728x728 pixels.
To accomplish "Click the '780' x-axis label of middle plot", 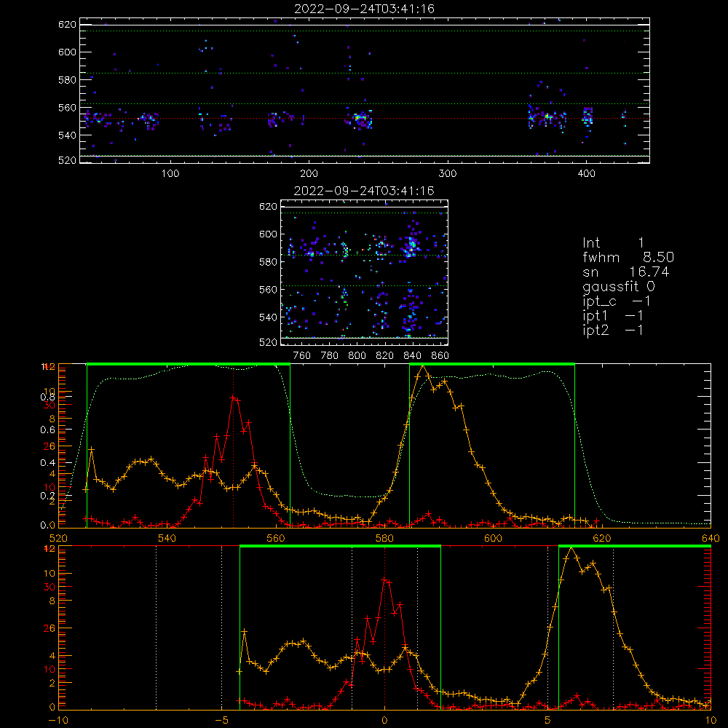I will tap(330, 356).
